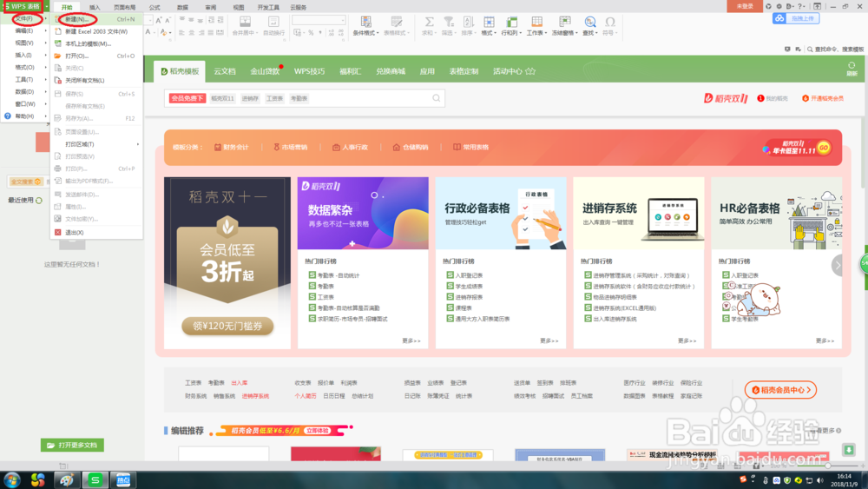Viewport: 868px width, 489px height.
Task: Expand the 插入(I) menu
Action: coord(25,55)
